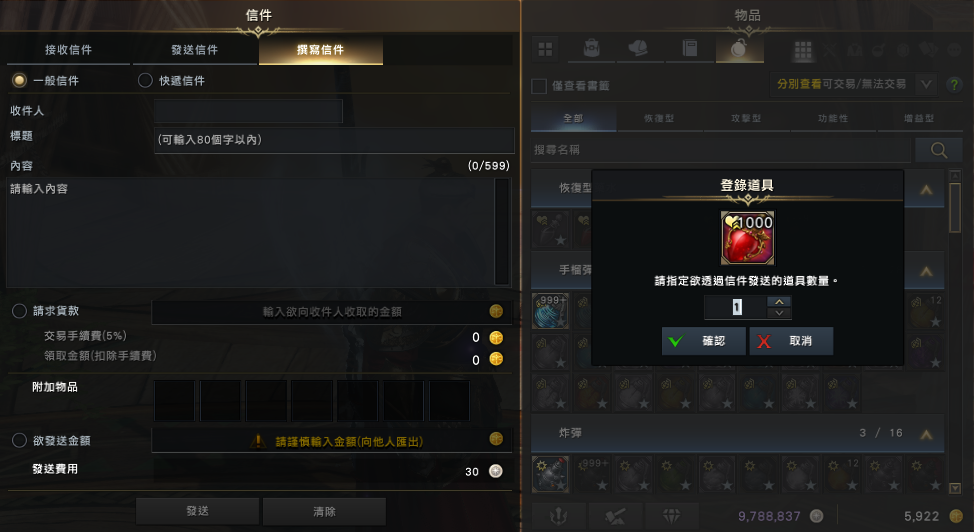
Task: Check the 僅查看書籤 checkbox
Action: tap(539, 86)
